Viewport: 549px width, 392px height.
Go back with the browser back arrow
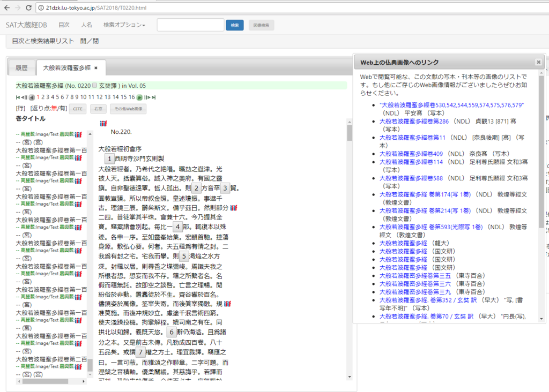(7, 7)
